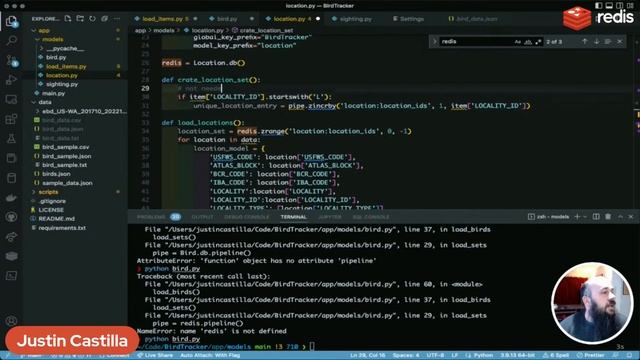
Task: Click Python language mode in status bar
Action: pyautogui.click(x=483, y=356)
